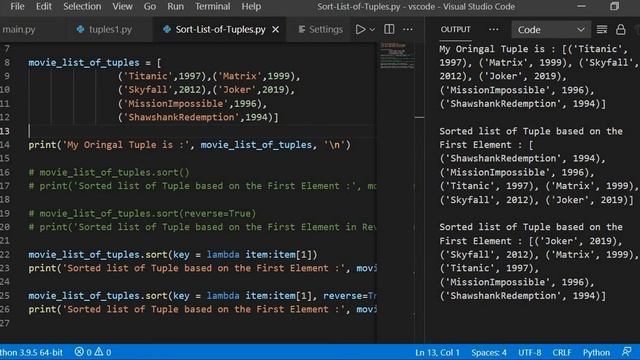Image resolution: width=640 pixels, height=360 pixels.
Task: Change end of line sequence CRLF
Action: (562, 352)
